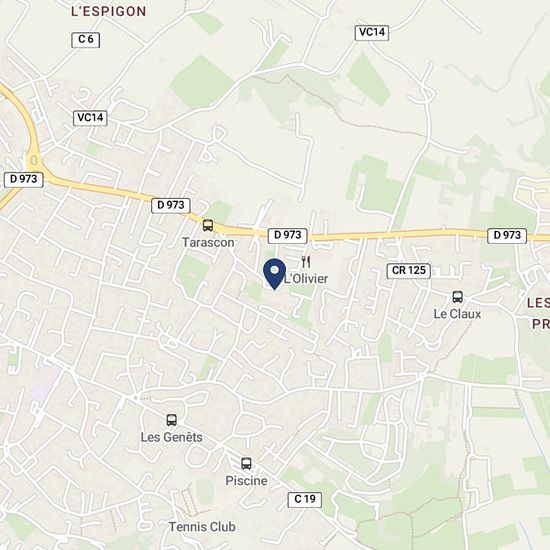Click the Le Claux stop name label
The image size is (550, 550).
tap(457, 314)
